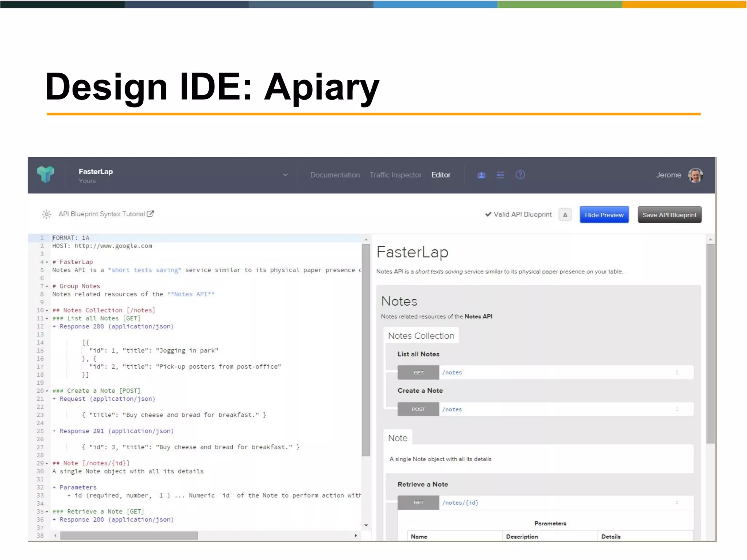Collapse code fold at line 4
The width and height of the screenshot is (747, 560).
tap(47, 262)
